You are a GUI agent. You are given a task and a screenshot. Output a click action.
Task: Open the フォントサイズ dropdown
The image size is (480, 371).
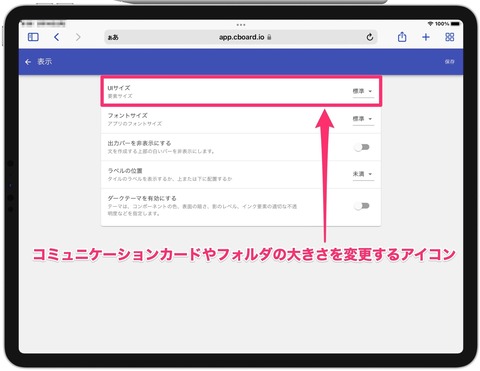(363, 119)
